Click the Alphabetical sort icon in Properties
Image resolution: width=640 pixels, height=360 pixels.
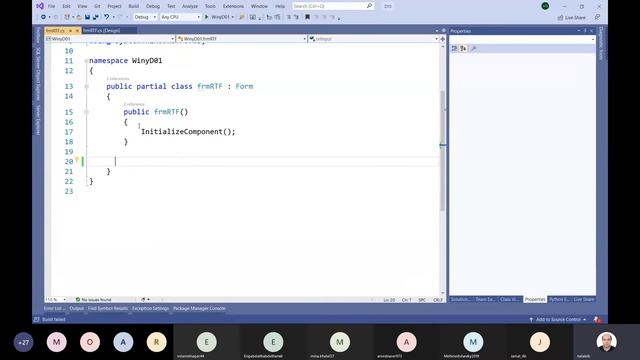463,49
